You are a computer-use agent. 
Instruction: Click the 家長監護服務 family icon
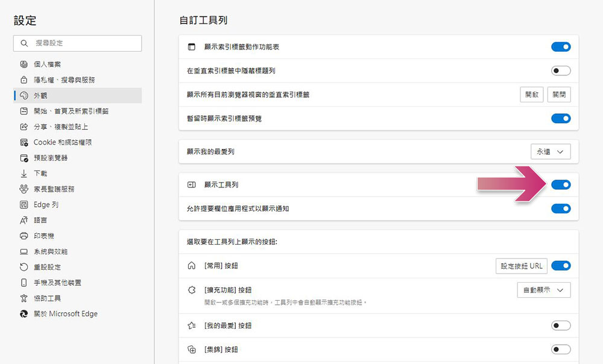click(24, 189)
